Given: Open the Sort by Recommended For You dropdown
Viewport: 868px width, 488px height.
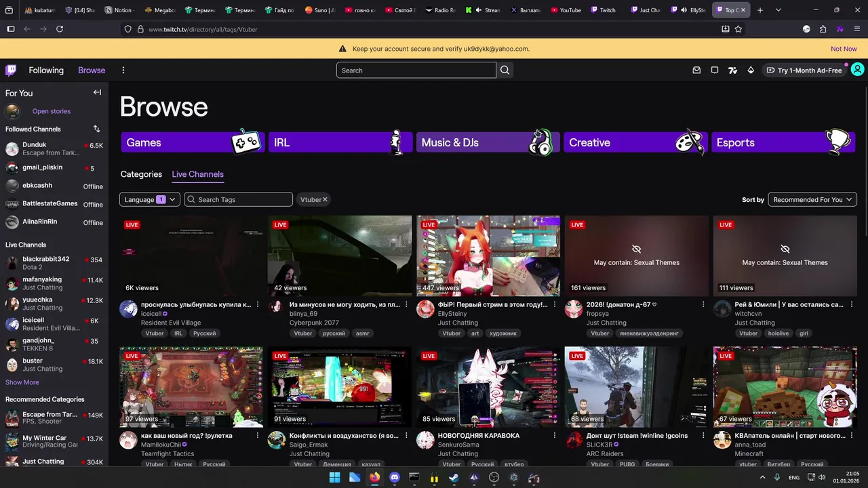Looking at the screenshot, I should click(x=812, y=199).
